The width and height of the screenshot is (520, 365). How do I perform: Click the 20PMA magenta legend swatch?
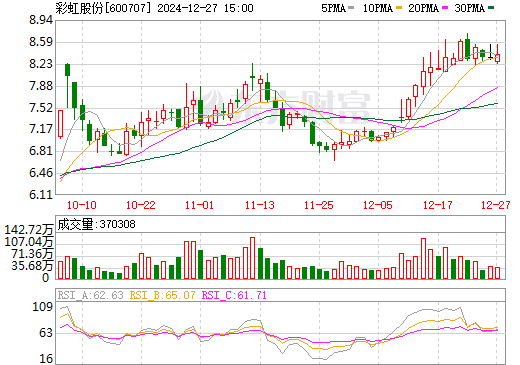tap(445, 7)
